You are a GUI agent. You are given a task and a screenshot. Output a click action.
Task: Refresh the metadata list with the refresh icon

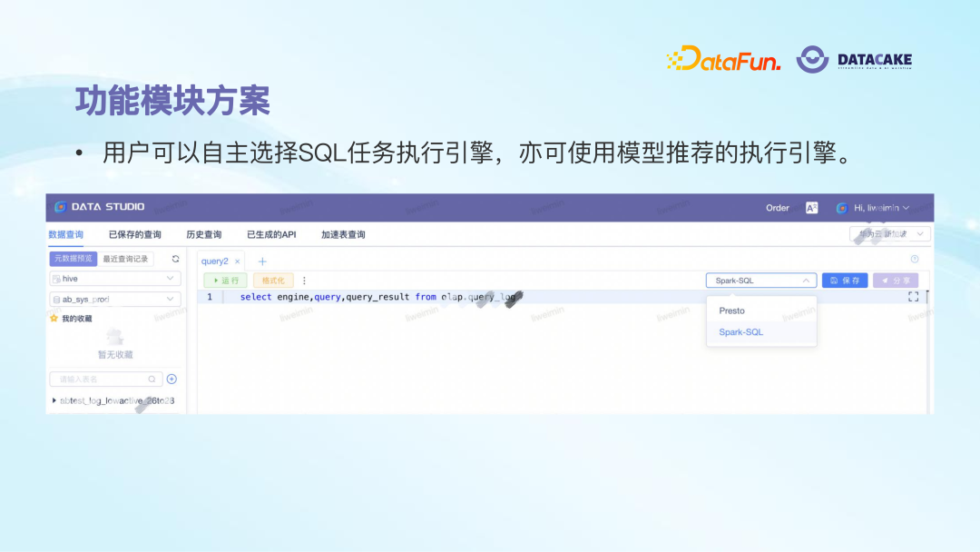[x=176, y=258]
